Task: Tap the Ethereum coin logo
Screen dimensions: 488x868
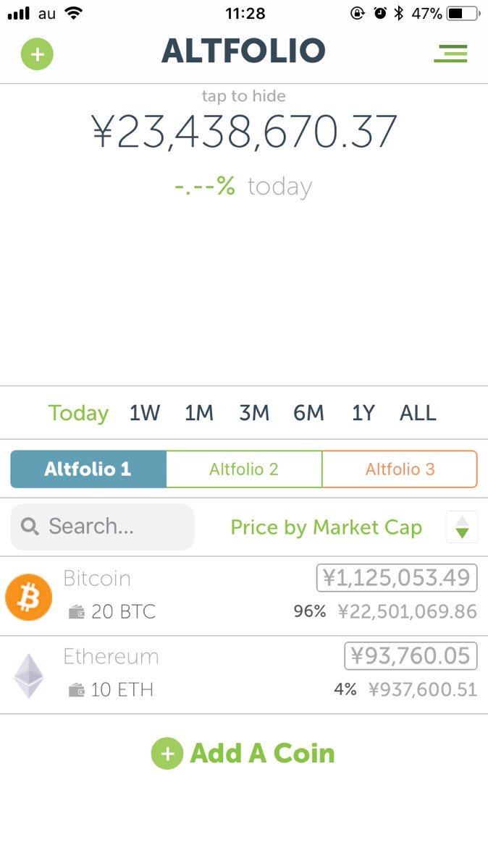Action: (x=29, y=676)
